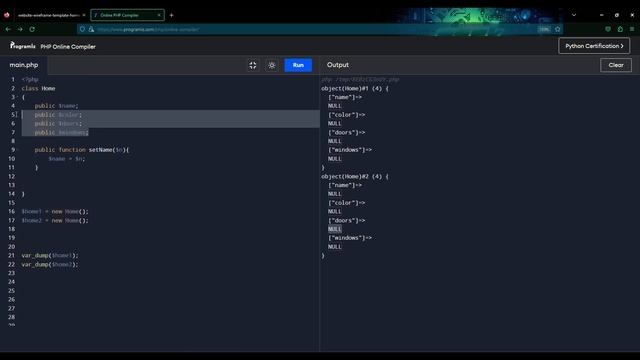Click line number 12 in the gutter

point(11,176)
